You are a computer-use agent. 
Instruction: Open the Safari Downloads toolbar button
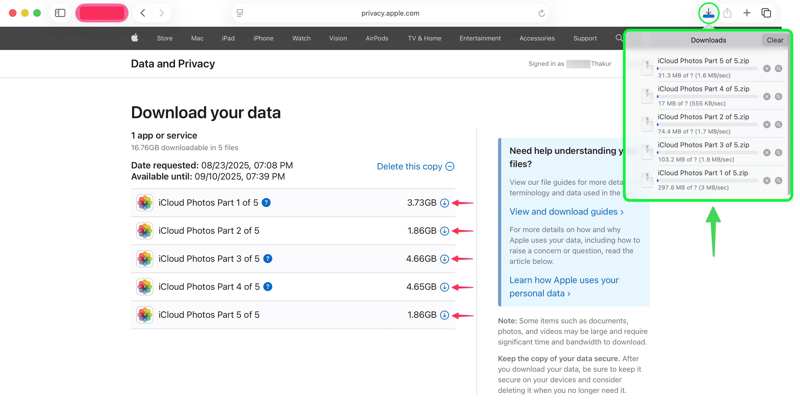(708, 13)
